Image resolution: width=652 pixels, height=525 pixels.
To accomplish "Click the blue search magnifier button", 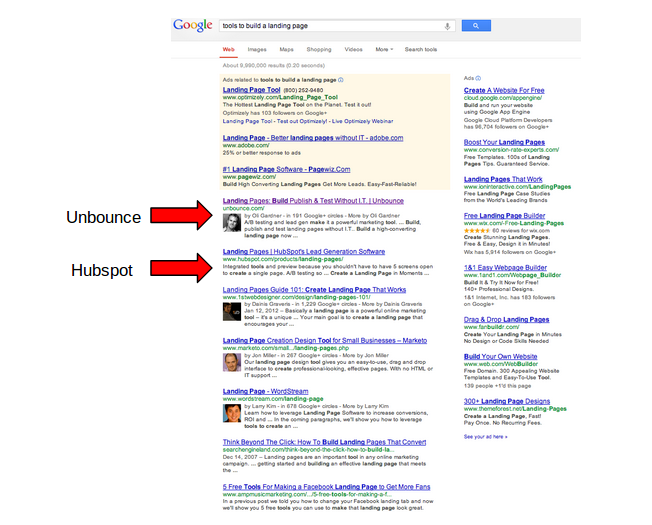I will click(476, 26).
